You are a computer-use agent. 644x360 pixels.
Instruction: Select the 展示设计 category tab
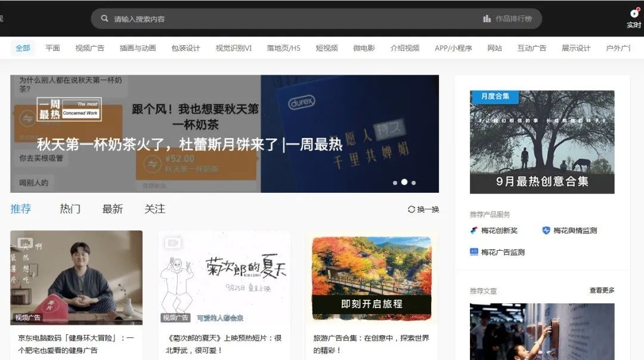576,48
